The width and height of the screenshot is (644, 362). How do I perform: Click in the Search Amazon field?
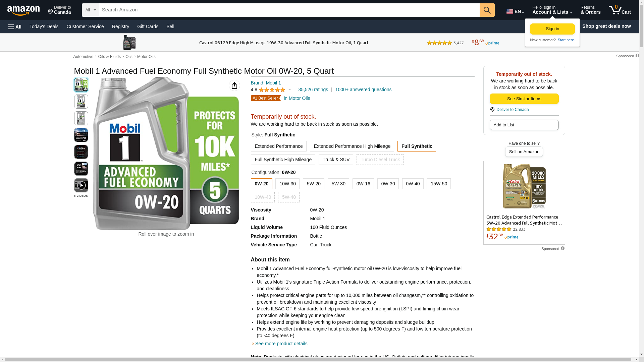click(288, 10)
